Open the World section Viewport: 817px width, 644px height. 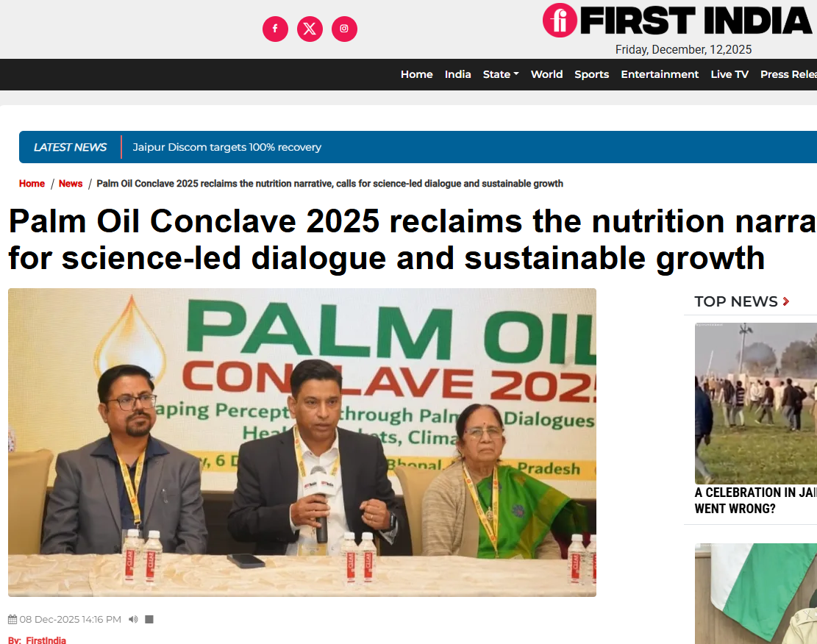(x=546, y=74)
